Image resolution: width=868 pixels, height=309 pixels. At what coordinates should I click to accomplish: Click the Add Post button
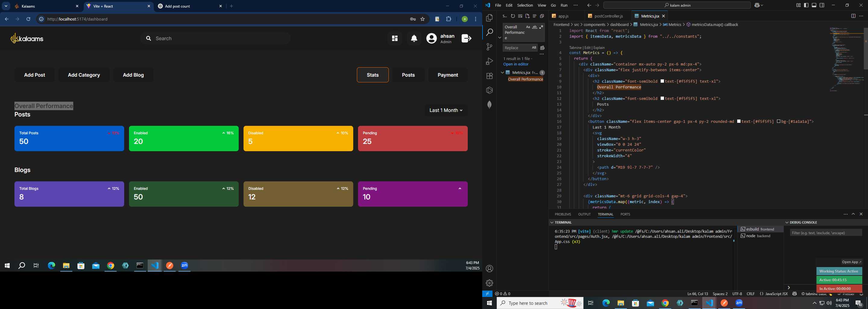tap(35, 75)
